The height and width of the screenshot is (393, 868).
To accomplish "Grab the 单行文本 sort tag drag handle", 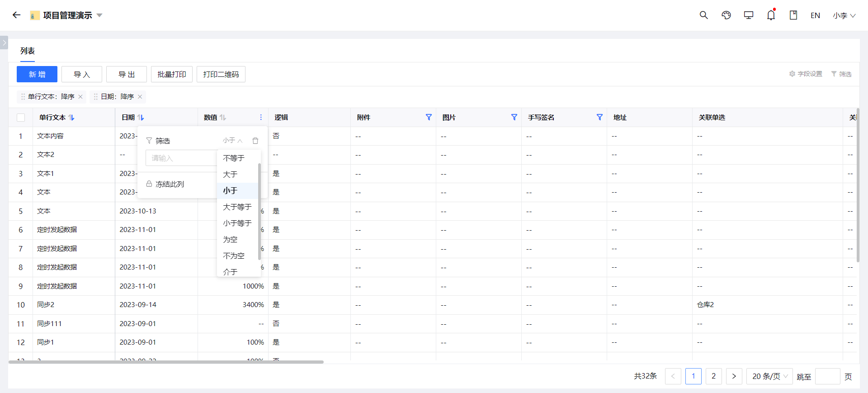I will pos(23,97).
